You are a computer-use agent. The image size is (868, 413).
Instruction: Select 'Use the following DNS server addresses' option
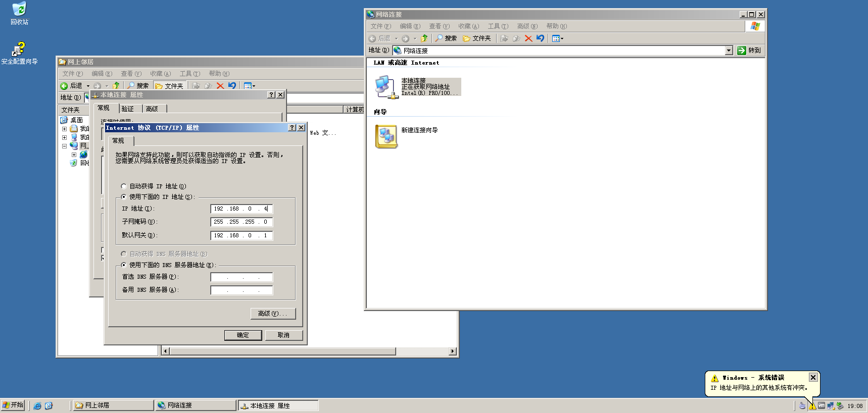124,265
